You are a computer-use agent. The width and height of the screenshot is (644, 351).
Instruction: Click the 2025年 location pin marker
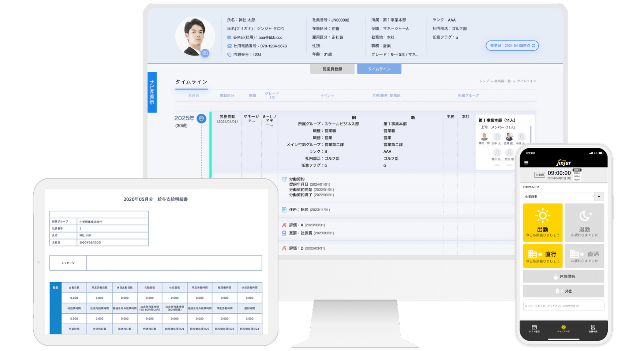tap(201, 118)
